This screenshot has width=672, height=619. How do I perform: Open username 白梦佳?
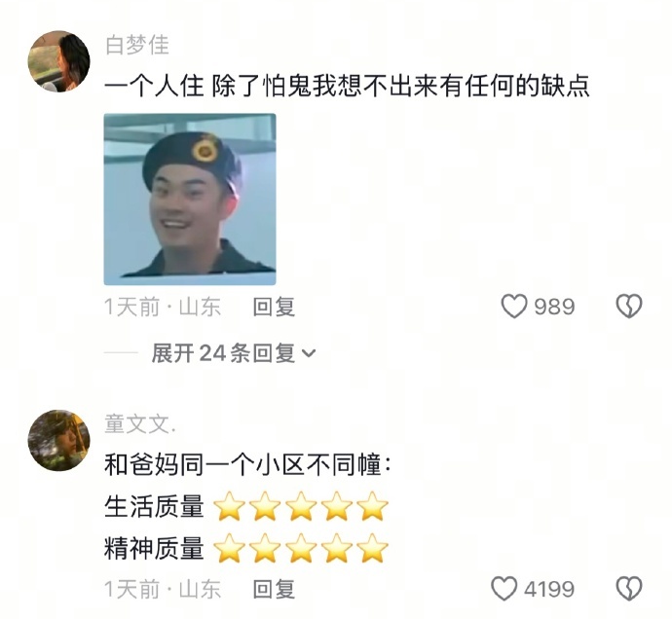137,45
